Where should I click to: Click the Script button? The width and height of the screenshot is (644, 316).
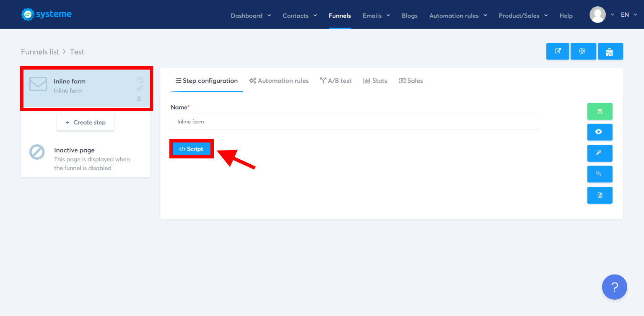192,149
